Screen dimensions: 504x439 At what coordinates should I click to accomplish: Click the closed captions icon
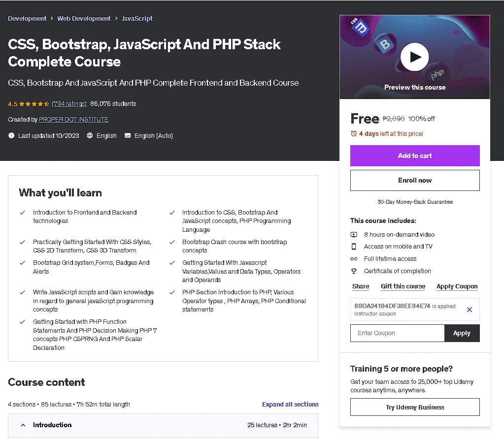pyautogui.click(x=128, y=135)
